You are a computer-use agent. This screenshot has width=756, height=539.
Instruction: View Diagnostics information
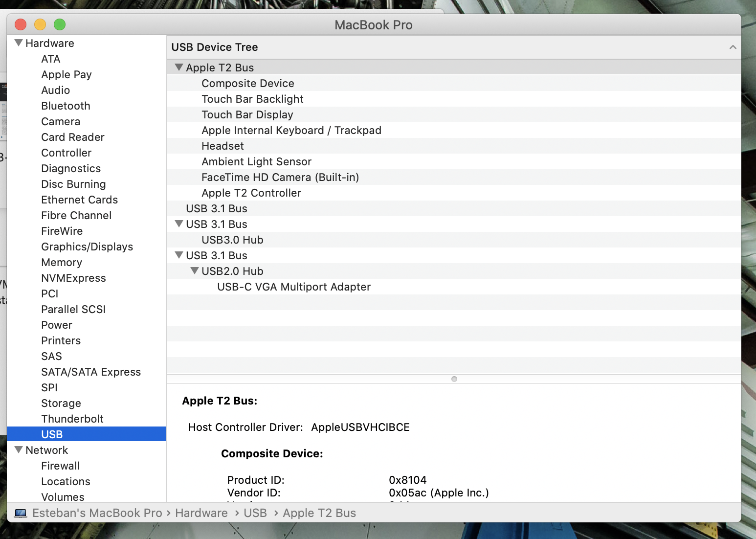(x=71, y=168)
